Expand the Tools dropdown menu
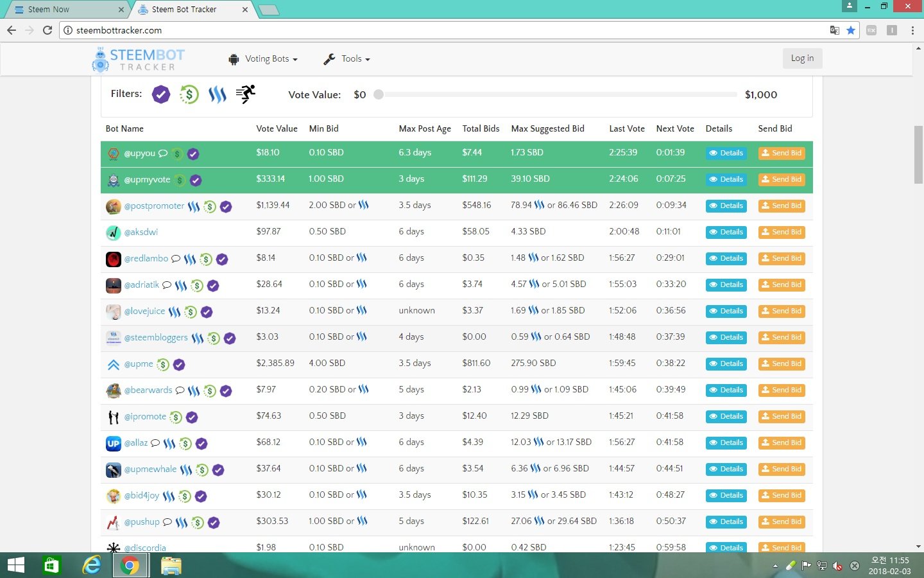 click(346, 59)
